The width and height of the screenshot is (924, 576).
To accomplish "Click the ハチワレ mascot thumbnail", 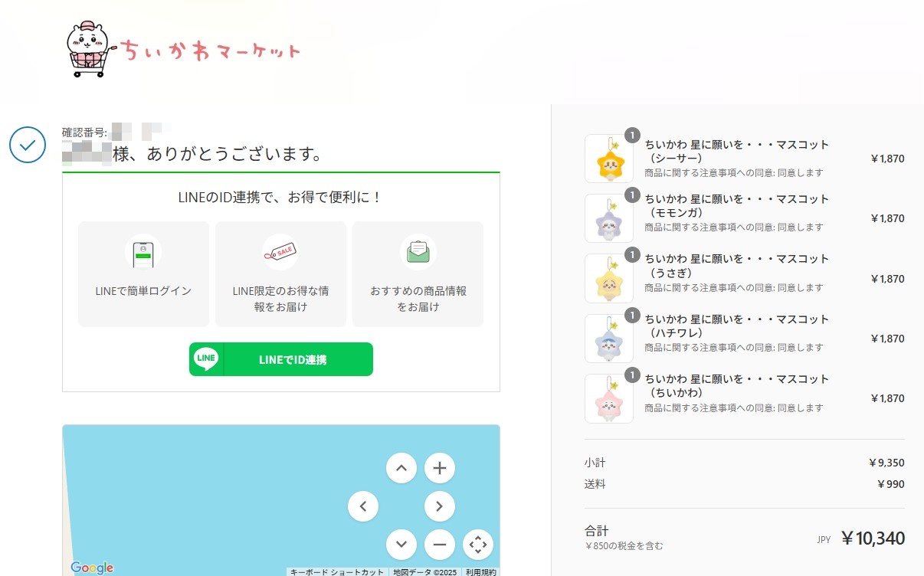I will 609,339.
